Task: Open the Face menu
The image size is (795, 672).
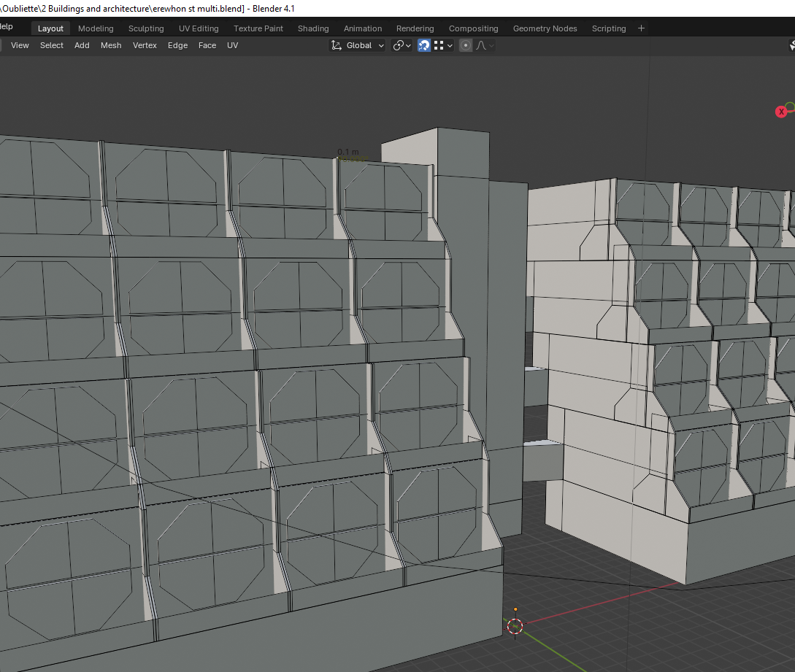Action: 207,45
